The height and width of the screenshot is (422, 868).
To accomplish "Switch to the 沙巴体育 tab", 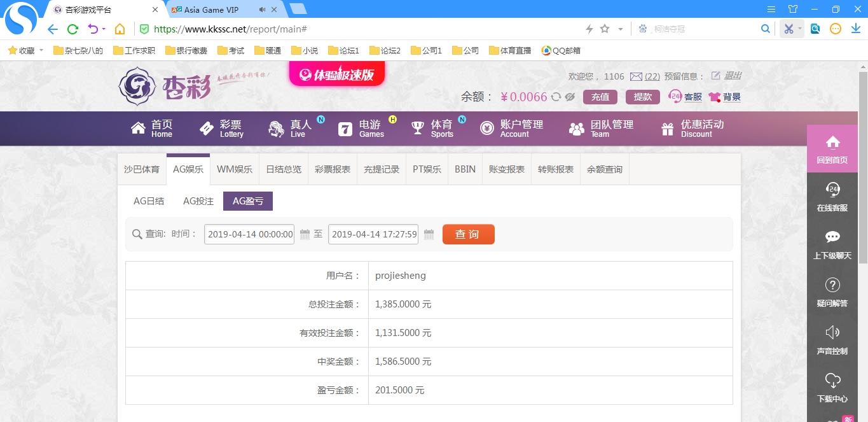I will point(142,169).
